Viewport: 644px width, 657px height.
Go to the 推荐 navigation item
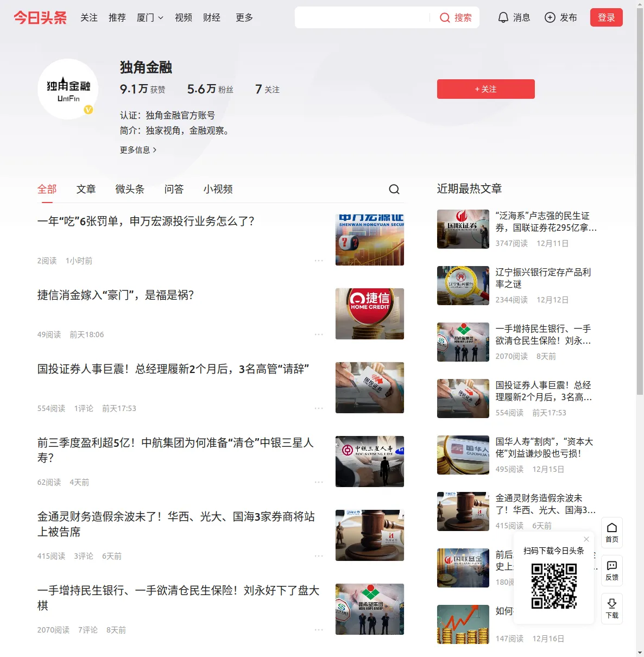click(x=117, y=18)
